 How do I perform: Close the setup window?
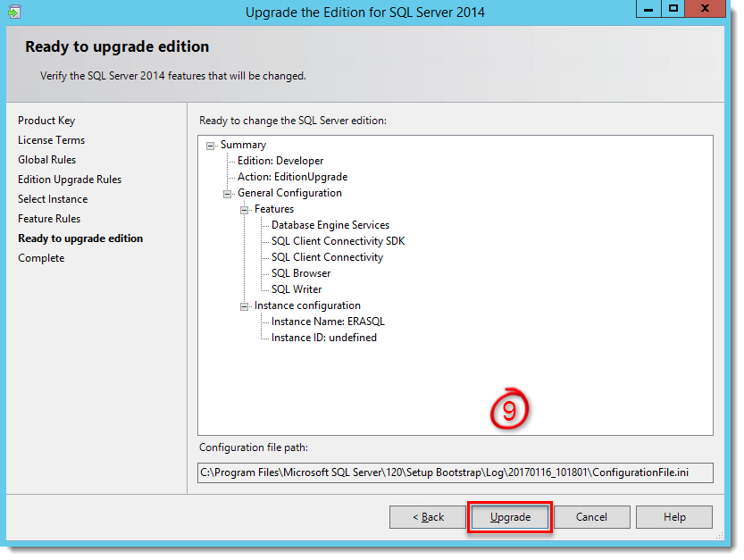(705, 9)
